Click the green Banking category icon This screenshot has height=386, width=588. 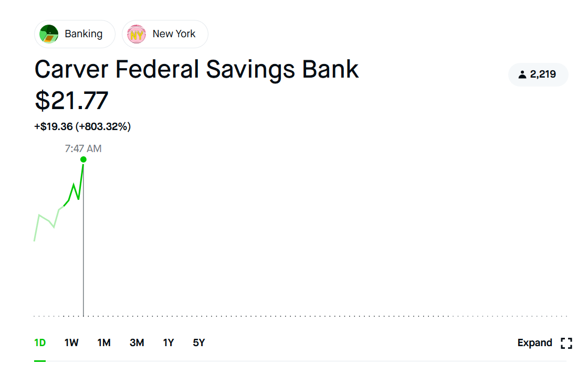pyautogui.click(x=49, y=34)
